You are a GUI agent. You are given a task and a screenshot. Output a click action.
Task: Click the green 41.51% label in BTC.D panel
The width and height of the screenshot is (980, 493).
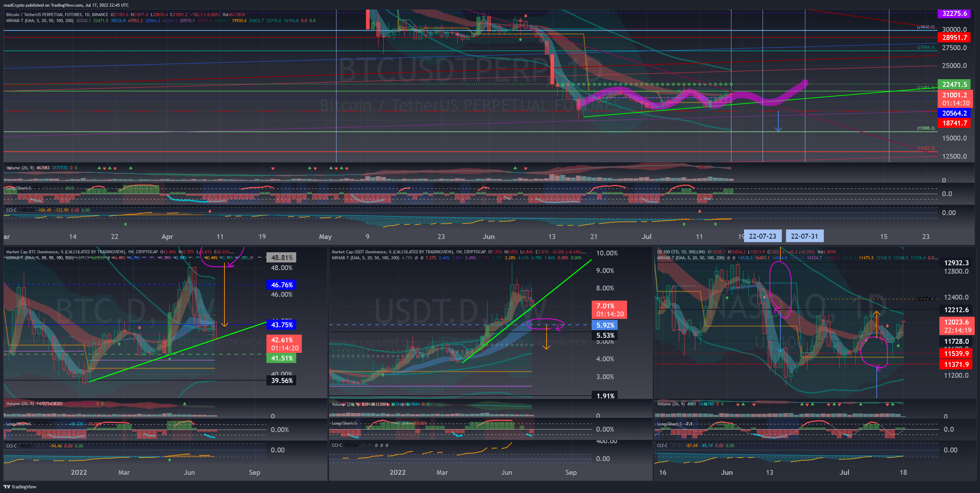[282, 358]
